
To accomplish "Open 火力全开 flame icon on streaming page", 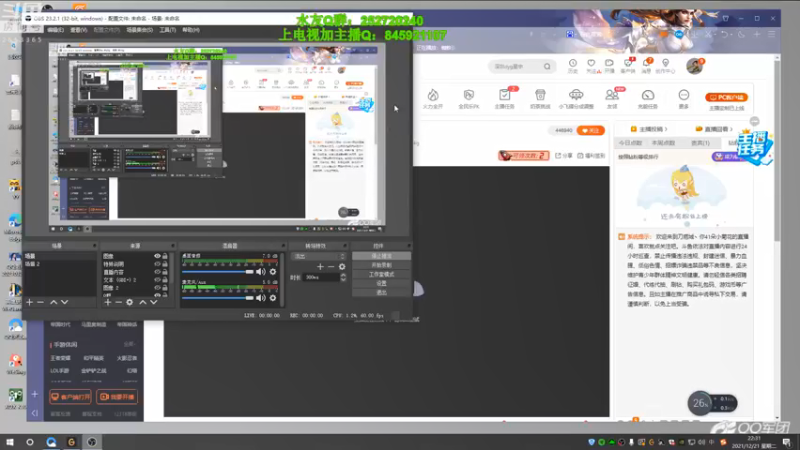I will [433, 95].
